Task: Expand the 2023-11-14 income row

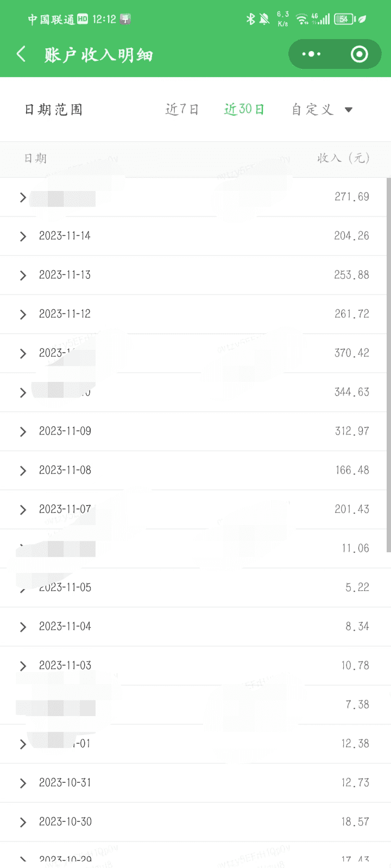Action: click(23, 237)
